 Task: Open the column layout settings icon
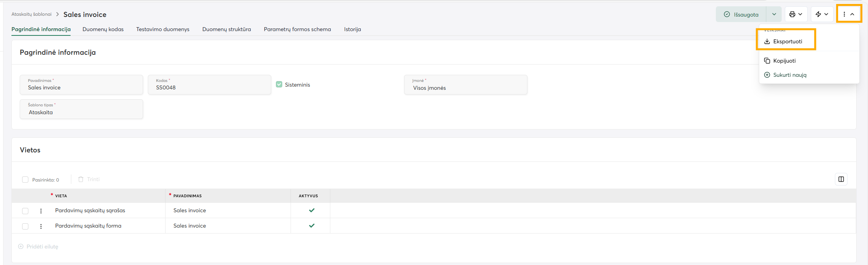click(841, 179)
